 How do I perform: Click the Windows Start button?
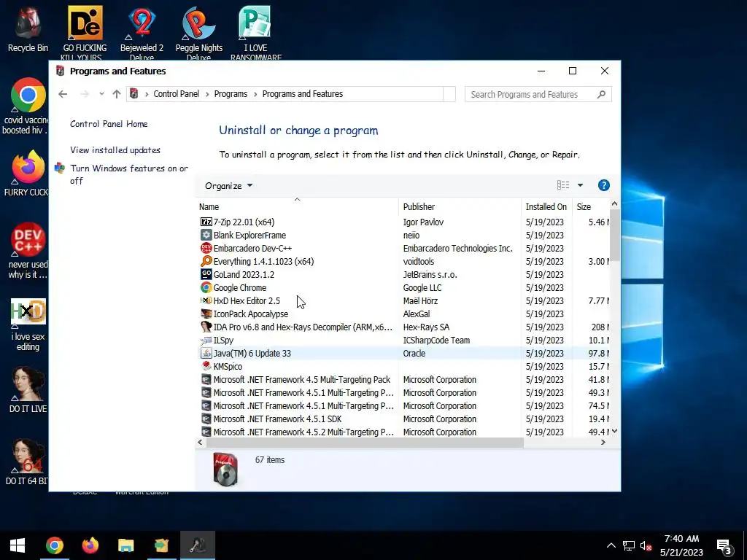point(18,545)
